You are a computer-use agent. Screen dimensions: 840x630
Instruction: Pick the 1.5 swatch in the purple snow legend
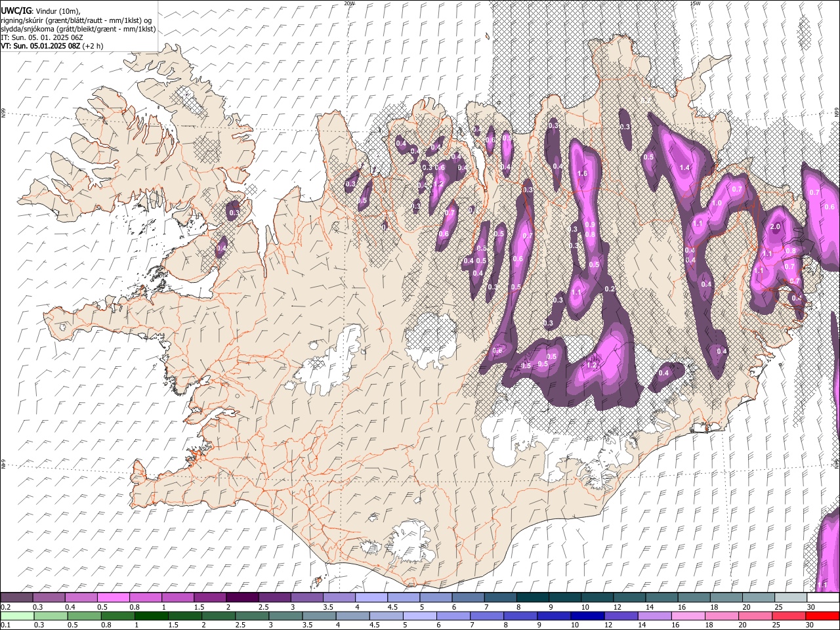click(x=210, y=598)
